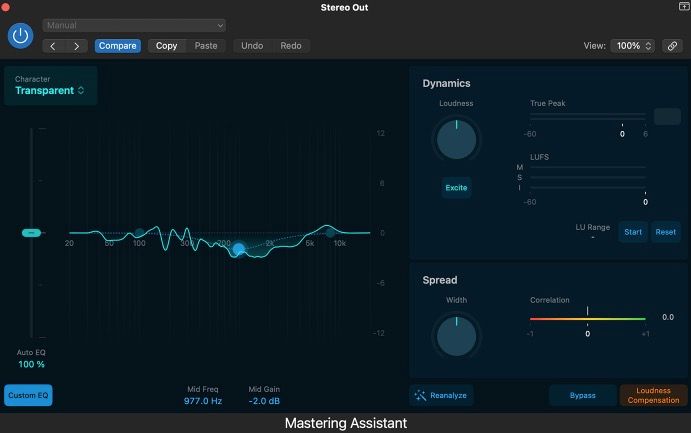
Task: Click the Reanalyze sparkle button
Action: coord(440,395)
